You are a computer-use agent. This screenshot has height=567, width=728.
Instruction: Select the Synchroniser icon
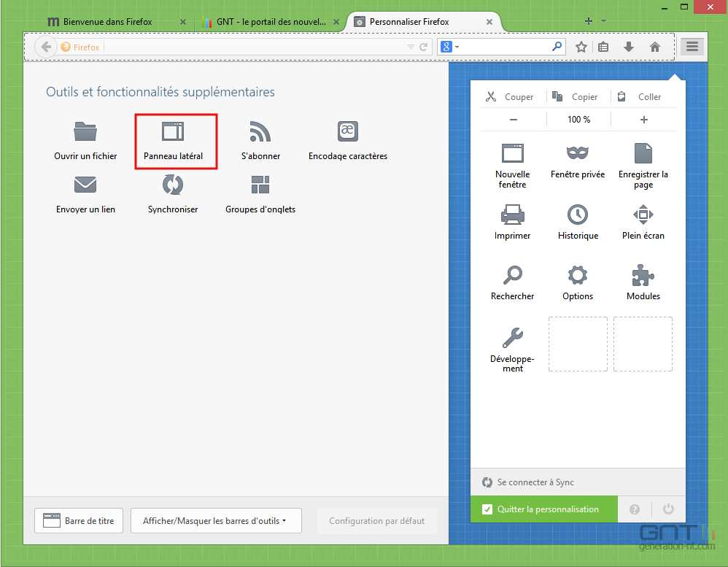(x=173, y=185)
